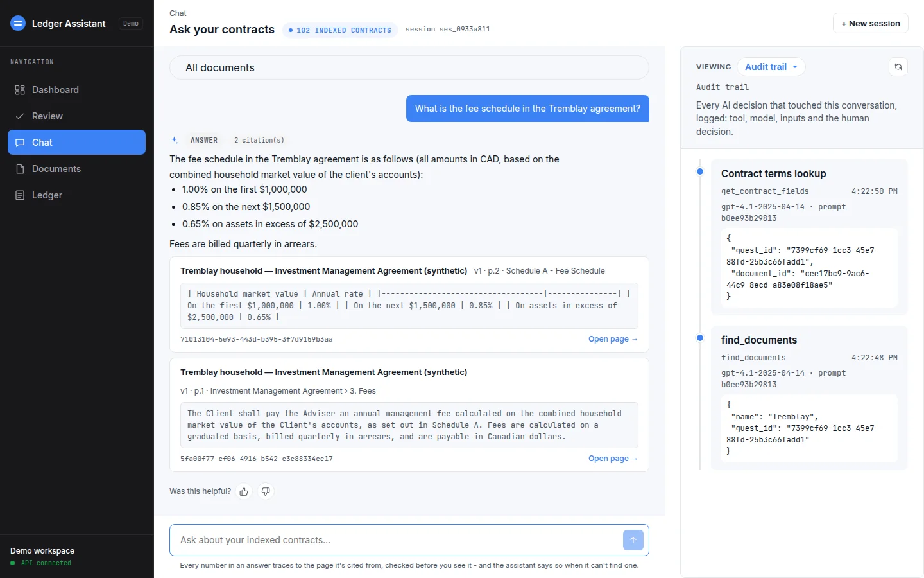Click the Dashboard grid icon
Viewport: 924px width, 578px height.
click(20, 90)
